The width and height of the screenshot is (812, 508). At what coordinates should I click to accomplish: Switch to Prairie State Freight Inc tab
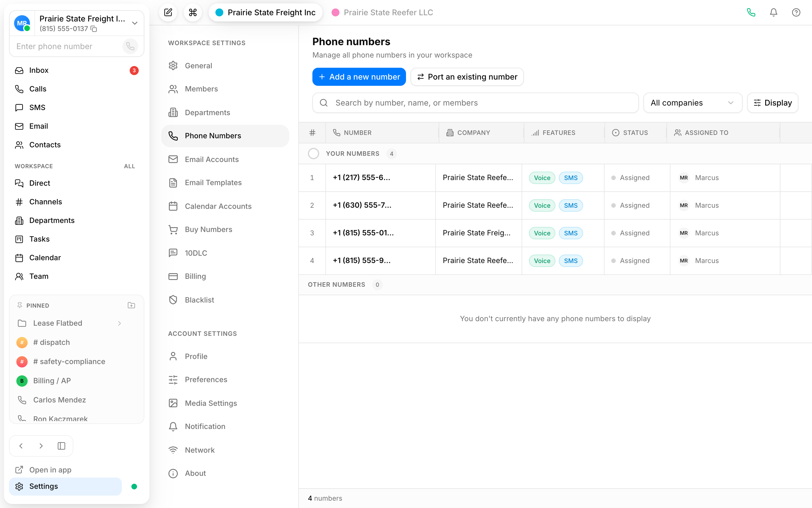pos(265,12)
